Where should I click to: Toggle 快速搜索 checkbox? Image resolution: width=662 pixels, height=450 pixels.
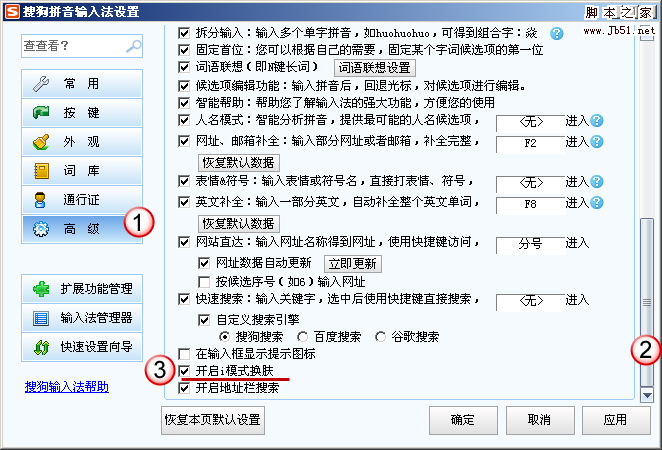[184, 300]
